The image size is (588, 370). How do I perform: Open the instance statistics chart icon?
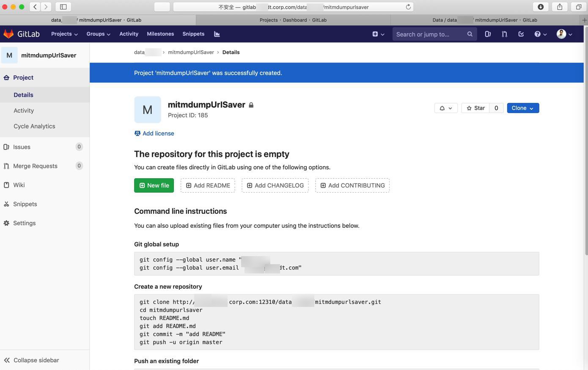(217, 34)
